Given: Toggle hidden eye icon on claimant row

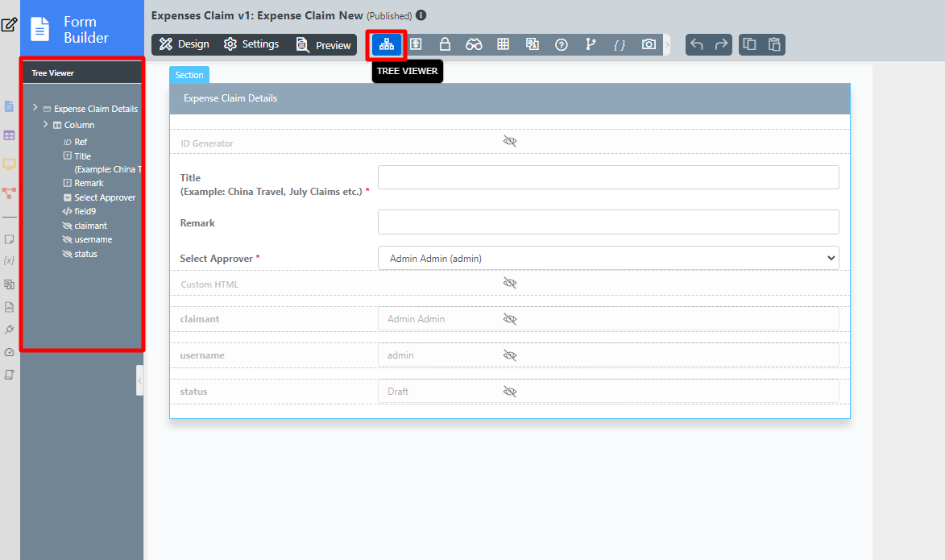Looking at the screenshot, I should coord(509,319).
